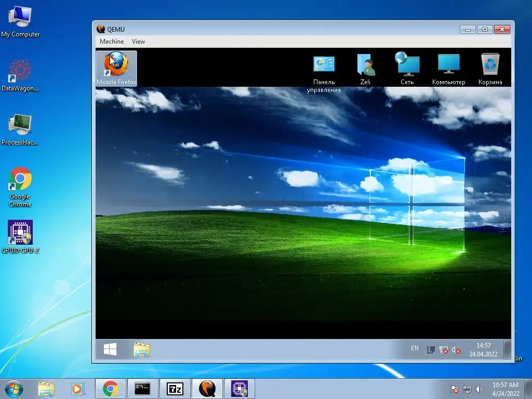Open the Панель управления icon in guest
Viewport: 532px width, 399px height.
[x=324, y=74]
